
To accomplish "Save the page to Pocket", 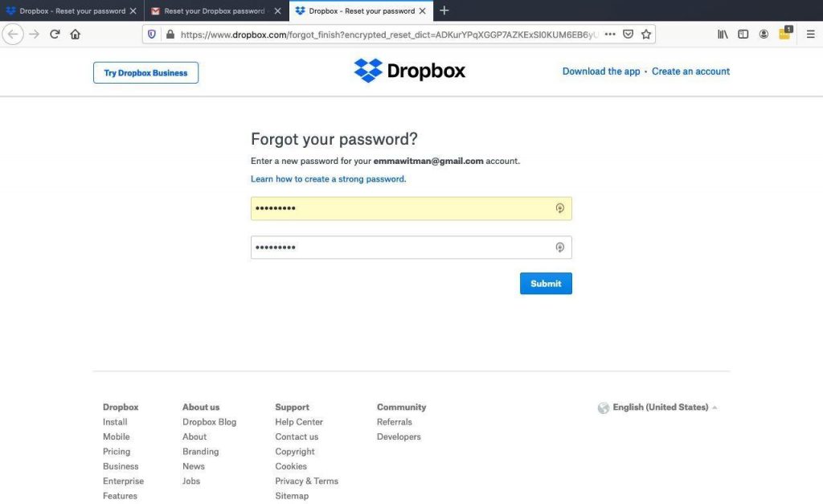I will pos(628,34).
